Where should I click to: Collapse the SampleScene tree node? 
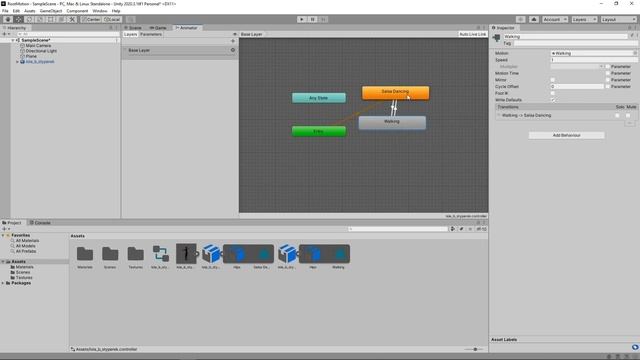pyautogui.click(x=13, y=40)
